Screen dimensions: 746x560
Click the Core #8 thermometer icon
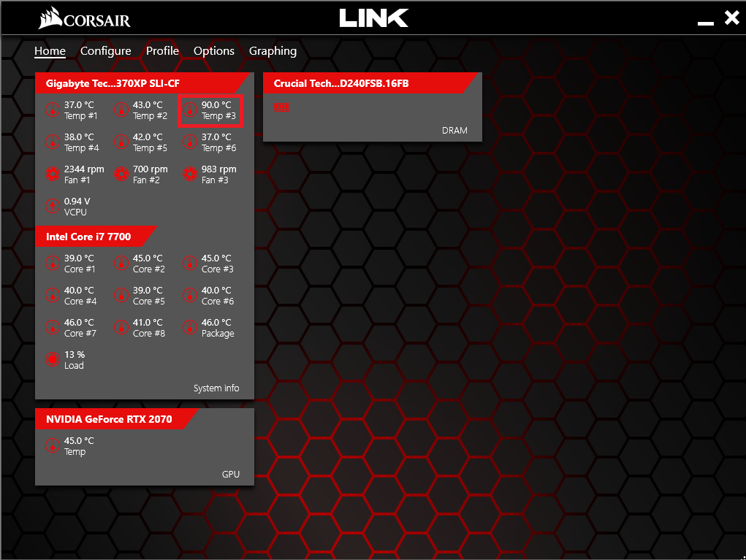point(121,328)
